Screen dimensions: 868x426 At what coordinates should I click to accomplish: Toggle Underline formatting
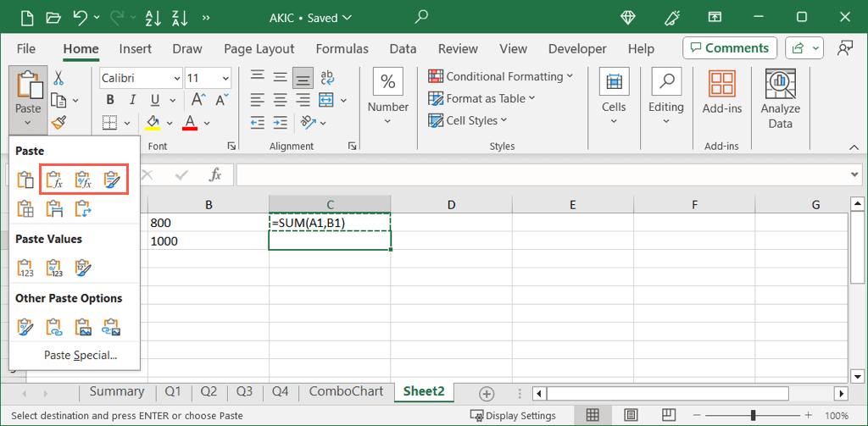click(155, 100)
